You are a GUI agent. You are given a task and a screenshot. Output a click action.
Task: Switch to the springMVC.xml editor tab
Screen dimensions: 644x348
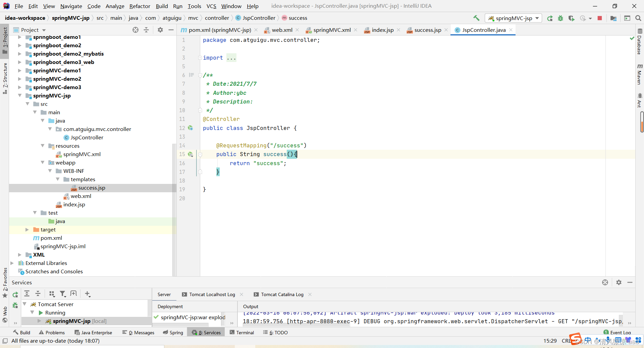[x=332, y=30]
